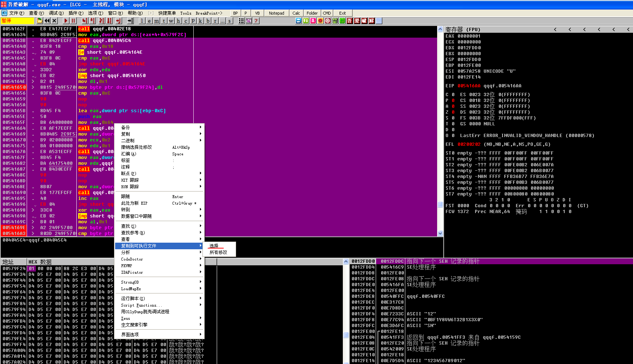Expand the 查找(S) context submenu
Viewport: 633px width, 364px height.
pos(159,226)
